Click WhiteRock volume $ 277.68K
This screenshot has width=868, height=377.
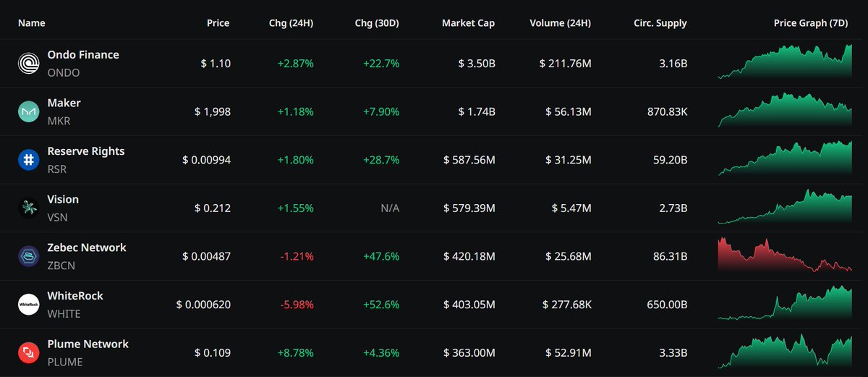click(567, 305)
